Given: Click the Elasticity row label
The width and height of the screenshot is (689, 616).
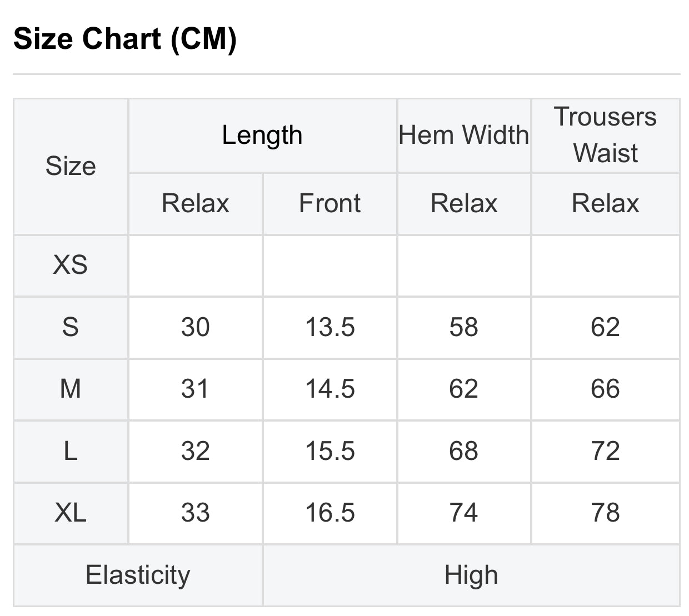Looking at the screenshot, I should click(138, 575).
